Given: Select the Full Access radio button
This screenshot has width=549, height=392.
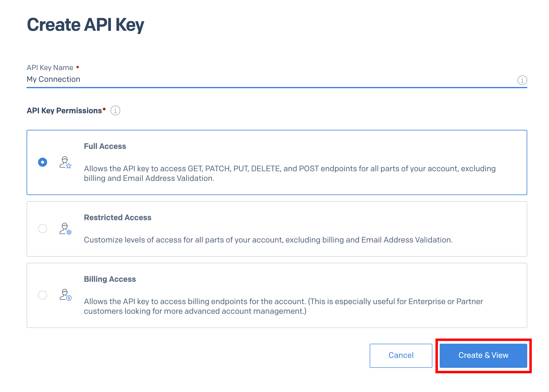Looking at the screenshot, I should 43,162.
